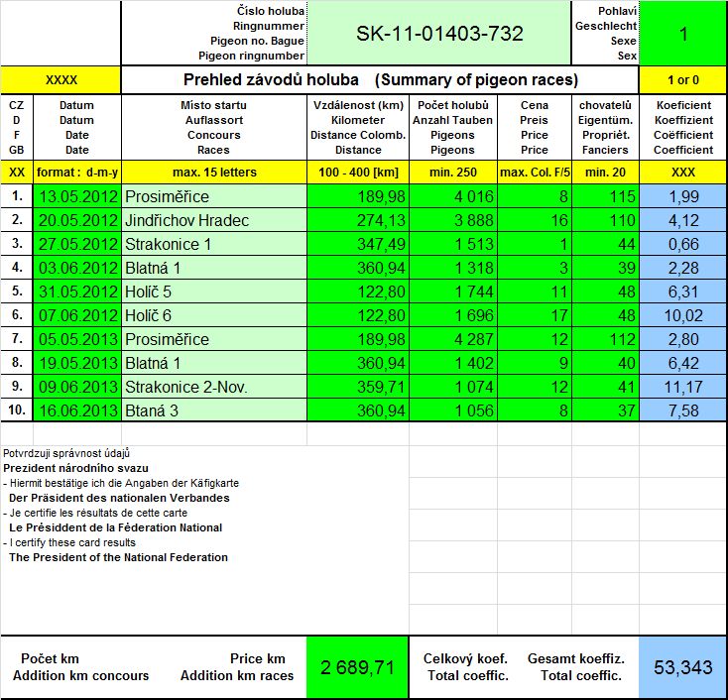Click the date cell 16.06.2013
728x700 pixels.
pos(77,410)
